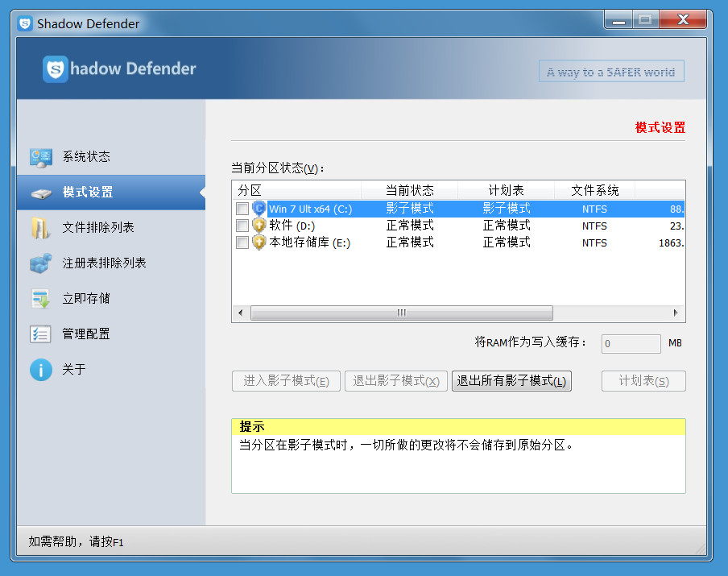
Task: Click 退出所有影子模式(L) button
Action: (x=511, y=381)
